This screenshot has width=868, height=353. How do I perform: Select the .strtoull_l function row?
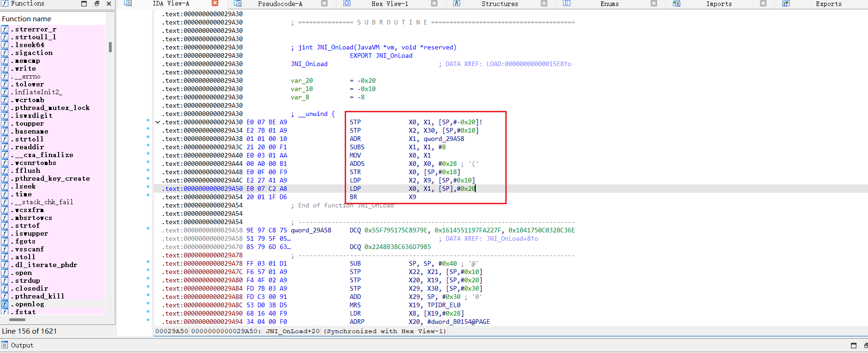point(53,37)
